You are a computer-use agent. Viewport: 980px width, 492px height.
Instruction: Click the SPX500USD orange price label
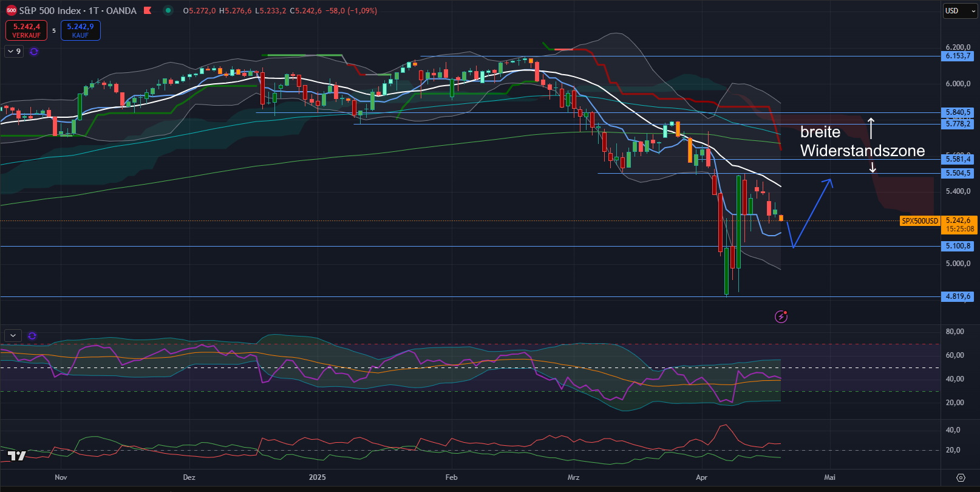pyautogui.click(x=919, y=221)
